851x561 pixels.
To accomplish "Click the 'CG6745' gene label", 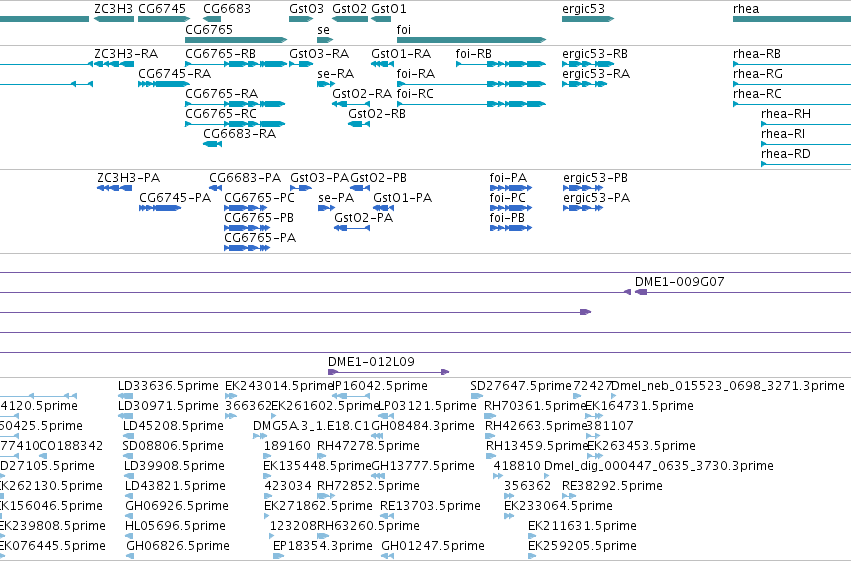I will (x=162, y=9).
